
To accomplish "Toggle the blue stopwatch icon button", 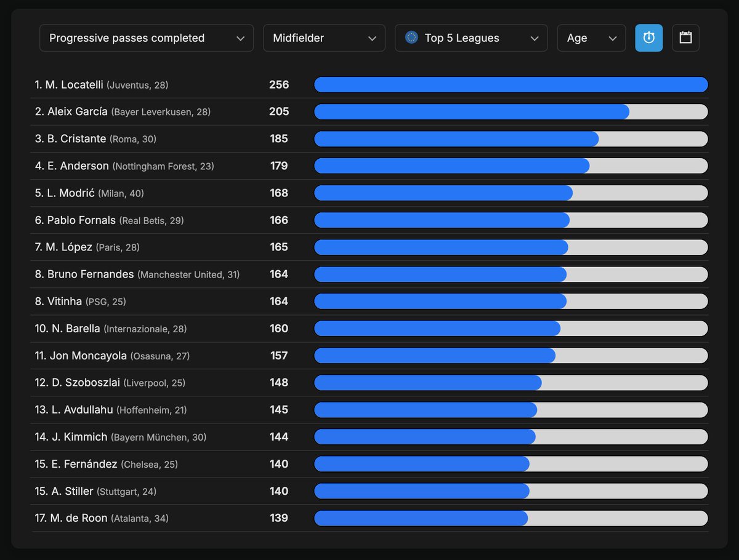I will (x=649, y=38).
